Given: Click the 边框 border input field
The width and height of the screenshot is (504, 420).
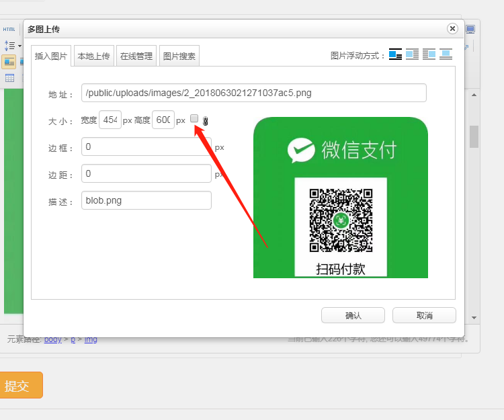Looking at the screenshot, I should [146, 147].
